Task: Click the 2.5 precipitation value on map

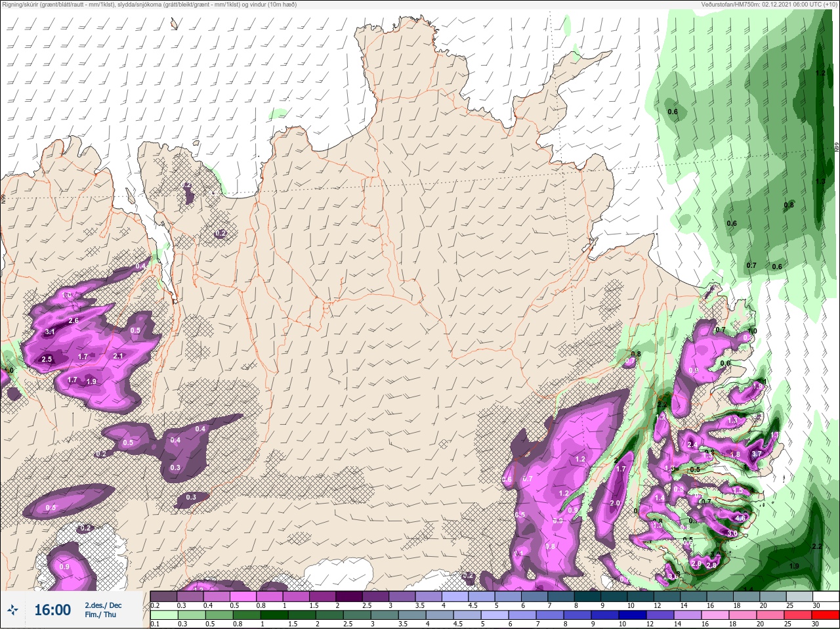Action: [47, 359]
